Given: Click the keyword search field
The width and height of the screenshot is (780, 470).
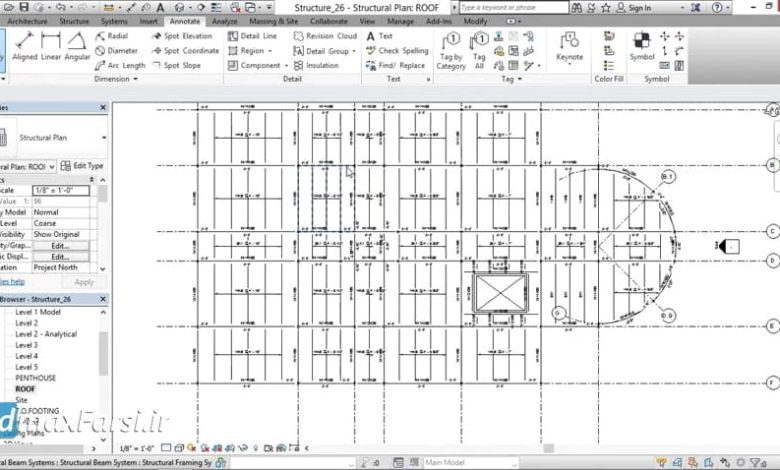Looking at the screenshot, I should 513,7.
